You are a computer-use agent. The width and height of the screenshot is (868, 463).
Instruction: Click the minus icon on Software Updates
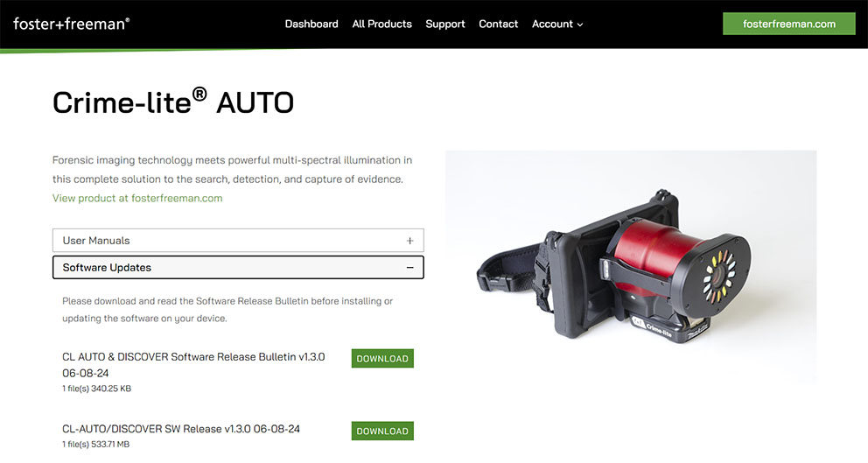tap(409, 268)
